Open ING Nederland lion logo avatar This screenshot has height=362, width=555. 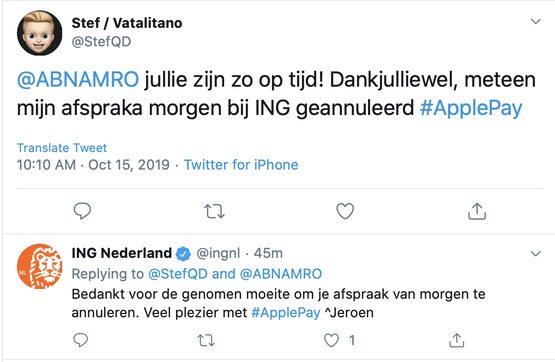click(x=39, y=266)
